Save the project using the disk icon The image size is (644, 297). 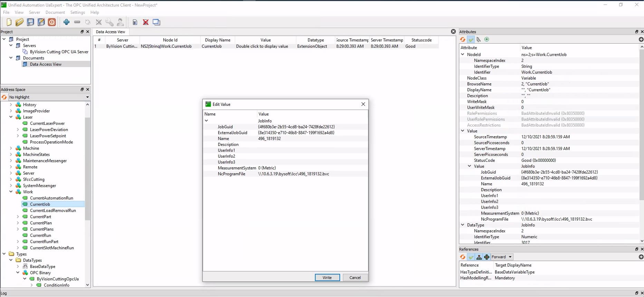[30, 22]
